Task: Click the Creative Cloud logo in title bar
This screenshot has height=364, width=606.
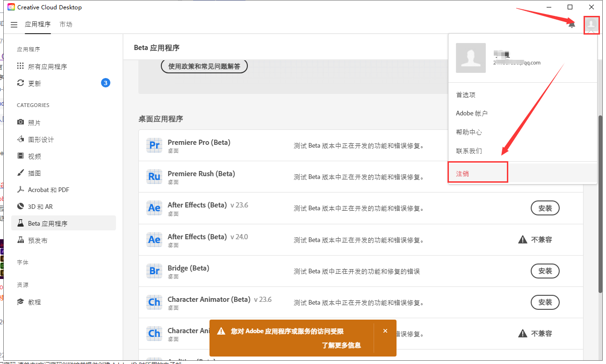Action: pyautogui.click(x=11, y=7)
